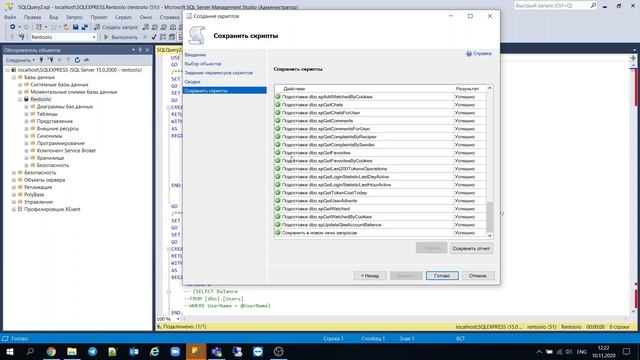Expand the Программирование folder node
This screenshot has height=360, width=640.
pos(27,143)
